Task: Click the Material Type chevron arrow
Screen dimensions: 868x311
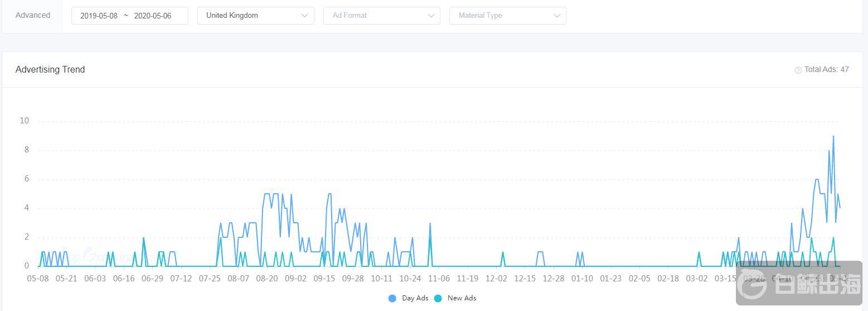Action: point(556,16)
